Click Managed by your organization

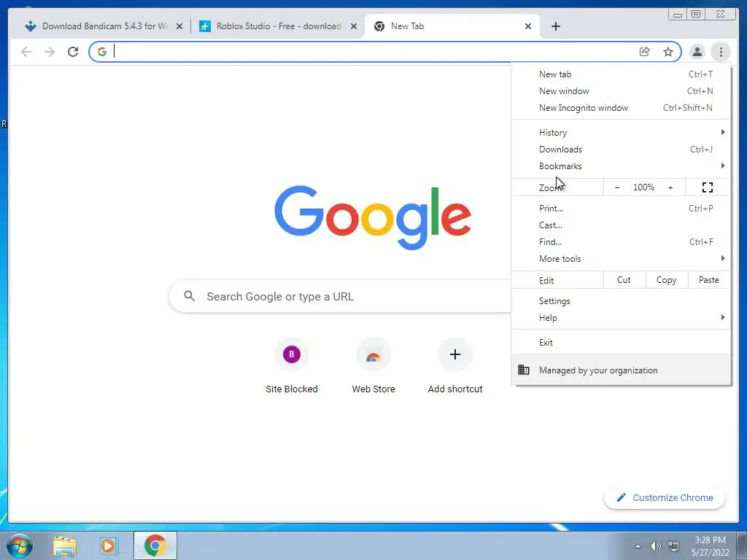pyautogui.click(x=622, y=370)
